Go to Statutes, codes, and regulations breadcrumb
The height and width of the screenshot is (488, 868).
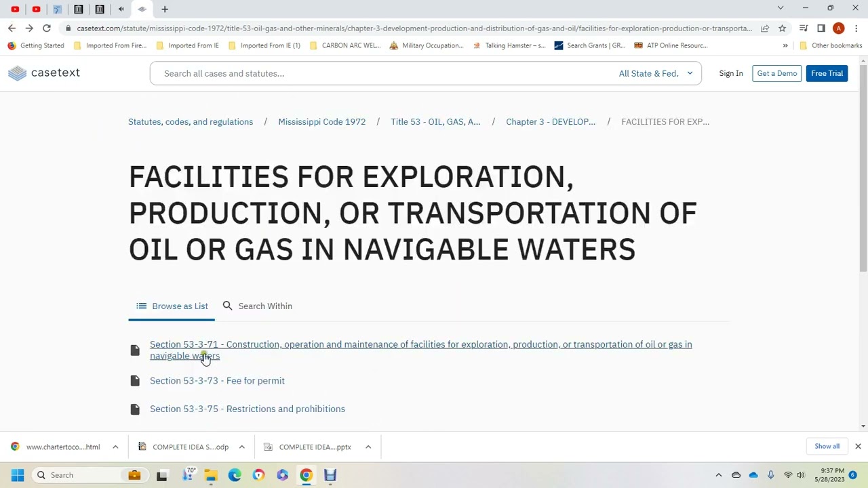point(191,122)
